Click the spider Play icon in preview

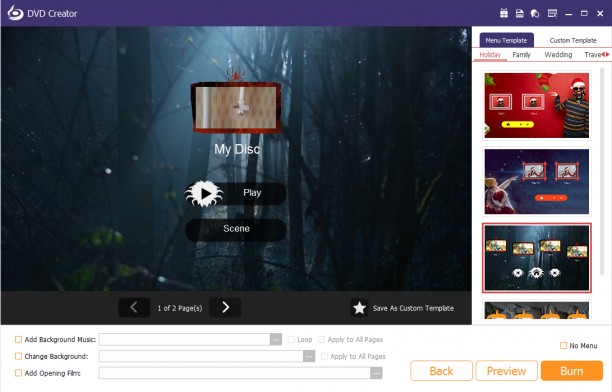click(204, 193)
